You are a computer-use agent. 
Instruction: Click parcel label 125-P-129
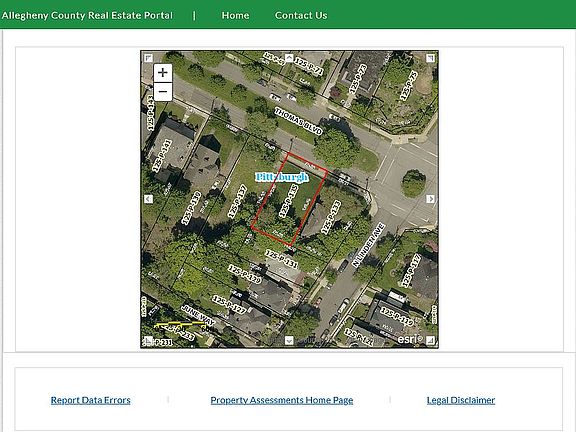(x=244, y=274)
